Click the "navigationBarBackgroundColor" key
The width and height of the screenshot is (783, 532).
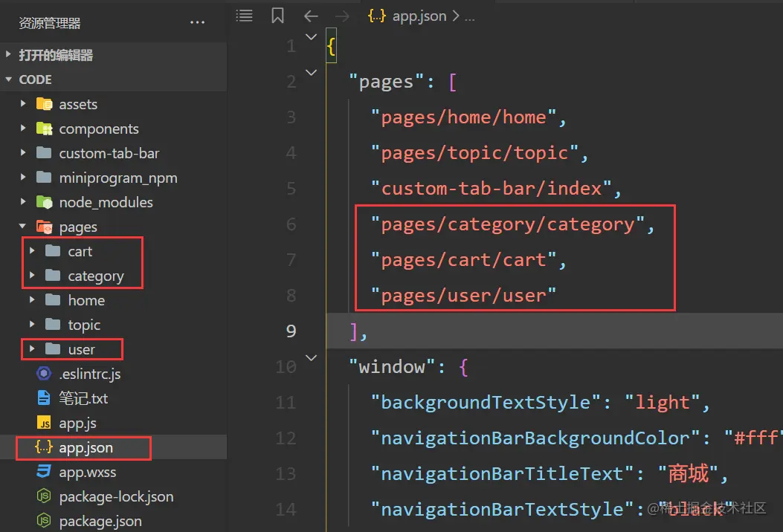tap(535, 438)
